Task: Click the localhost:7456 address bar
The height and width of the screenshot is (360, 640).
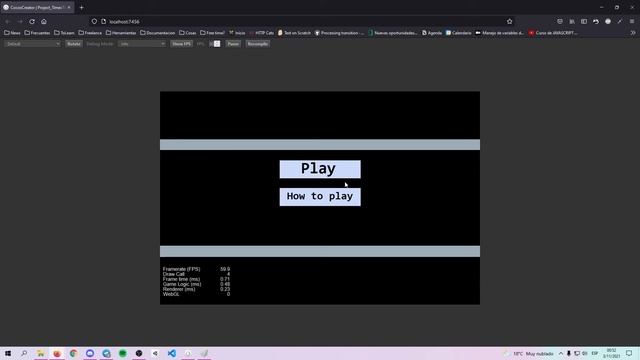Action: click(x=302, y=22)
